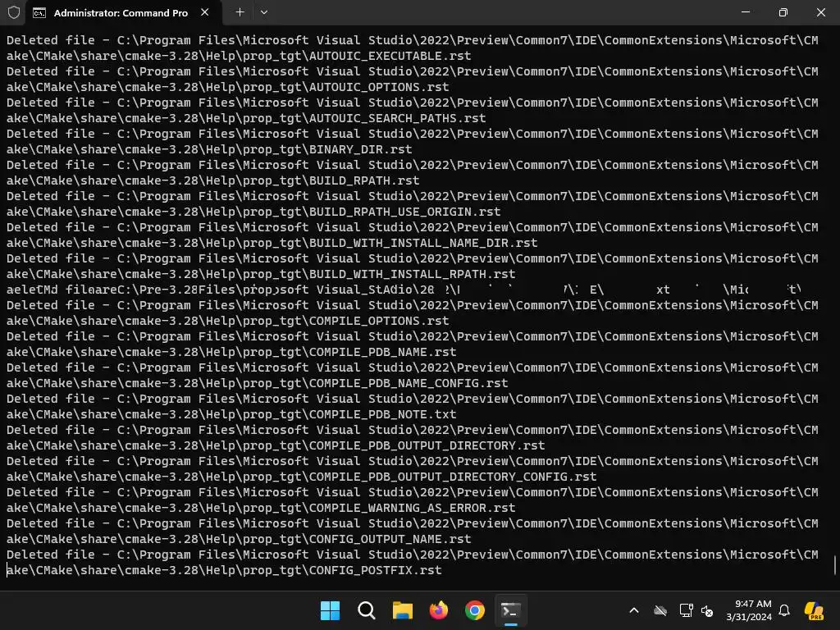Open a new terminal tab
The image size is (840, 630).
240,12
